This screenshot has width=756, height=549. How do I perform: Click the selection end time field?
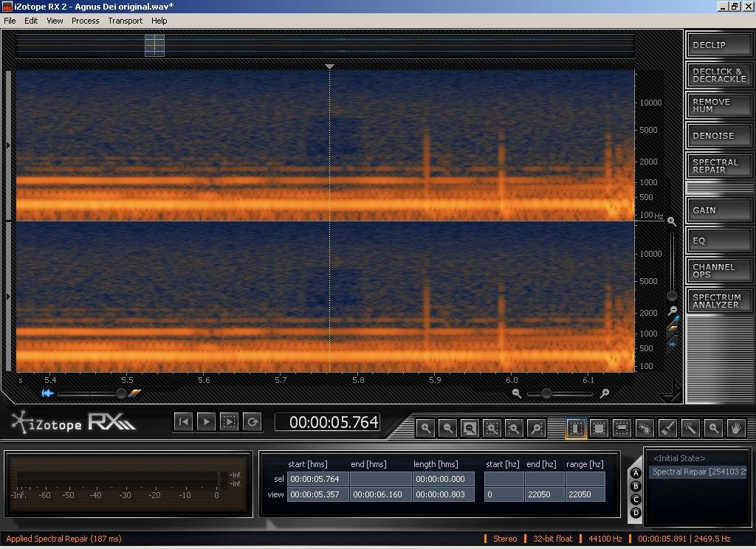381,479
